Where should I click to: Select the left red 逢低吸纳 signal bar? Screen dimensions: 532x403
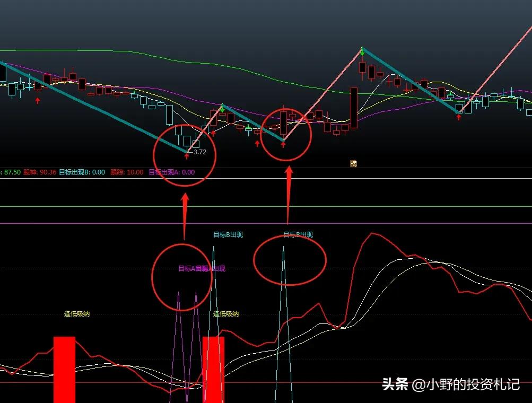coord(64,369)
